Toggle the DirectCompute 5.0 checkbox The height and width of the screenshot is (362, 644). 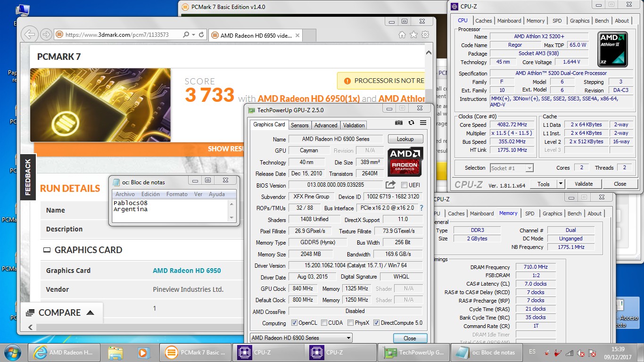(376, 323)
